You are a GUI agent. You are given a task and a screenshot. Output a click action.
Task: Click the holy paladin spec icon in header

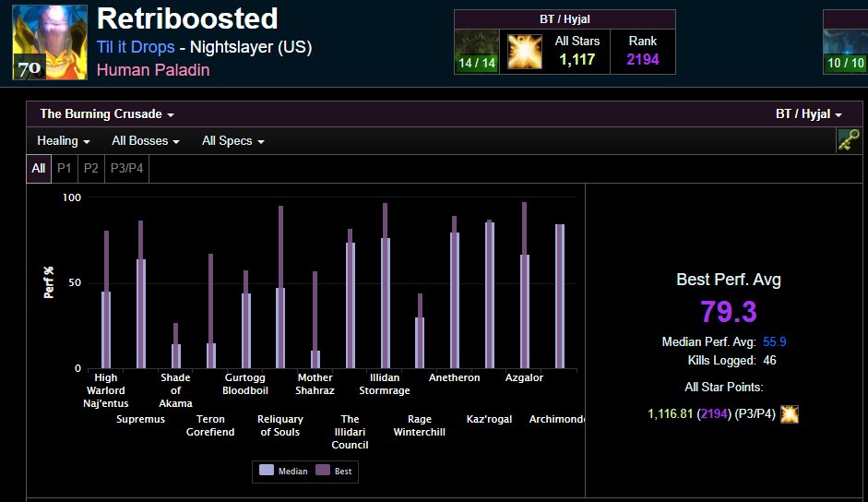pyautogui.click(x=525, y=52)
